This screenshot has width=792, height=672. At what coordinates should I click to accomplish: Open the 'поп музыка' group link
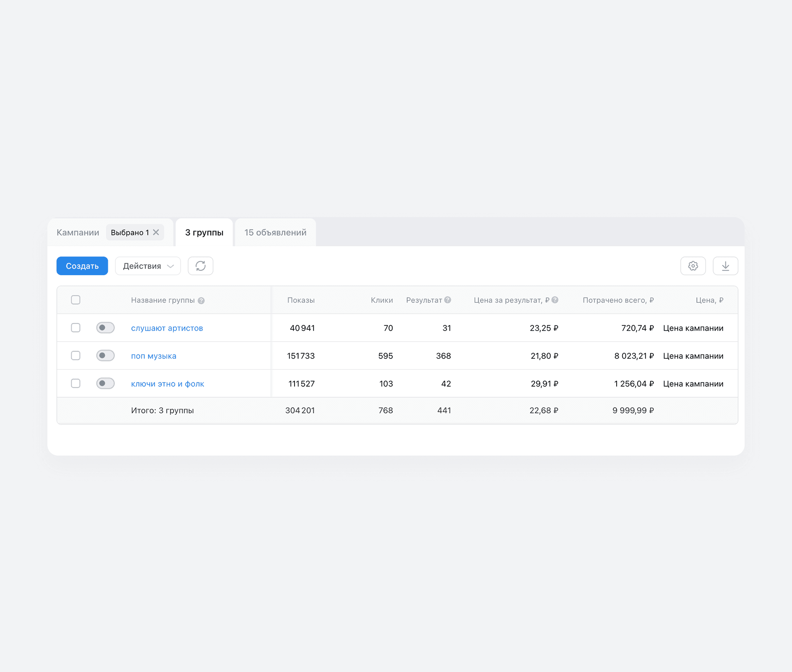pyautogui.click(x=153, y=356)
